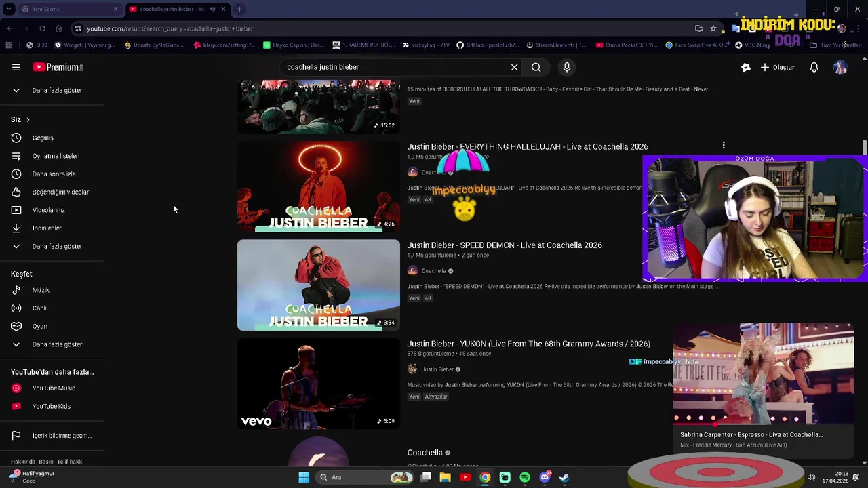The width and height of the screenshot is (868, 488).
Task: Open account avatar menu
Action: [x=840, y=67]
